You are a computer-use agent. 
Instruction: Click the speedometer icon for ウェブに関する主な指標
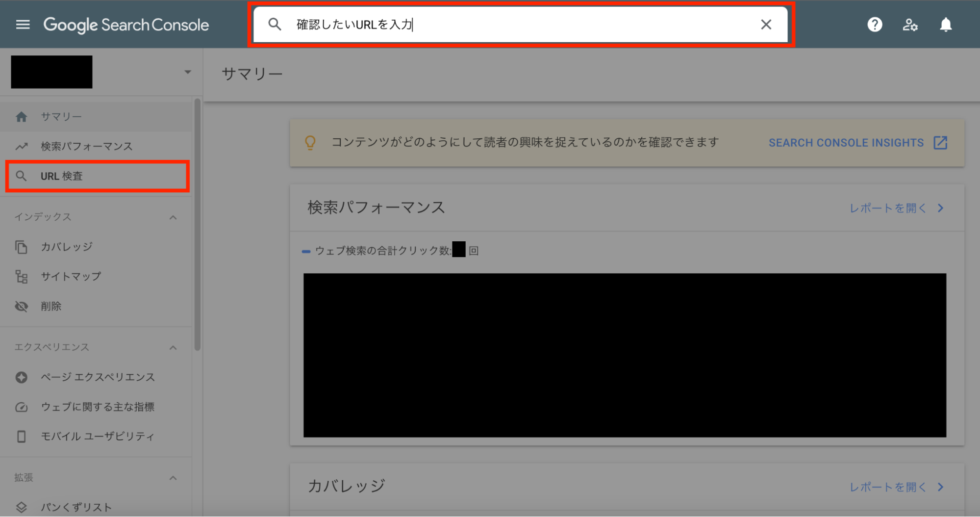click(21, 407)
